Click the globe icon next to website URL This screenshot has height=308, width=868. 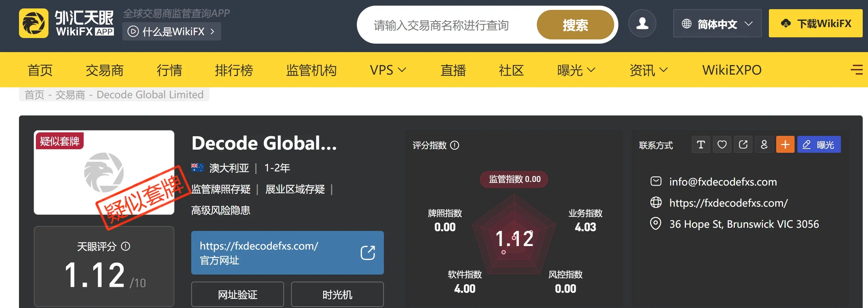(656, 202)
